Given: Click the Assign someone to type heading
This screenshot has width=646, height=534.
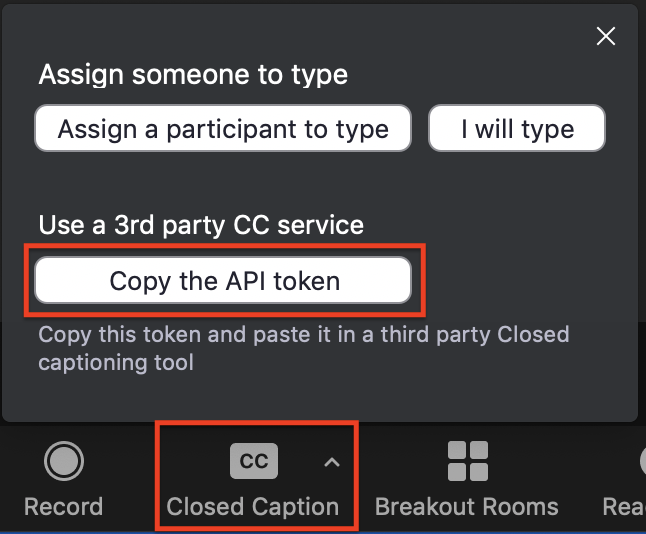Looking at the screenshot, I should point(193,75).
